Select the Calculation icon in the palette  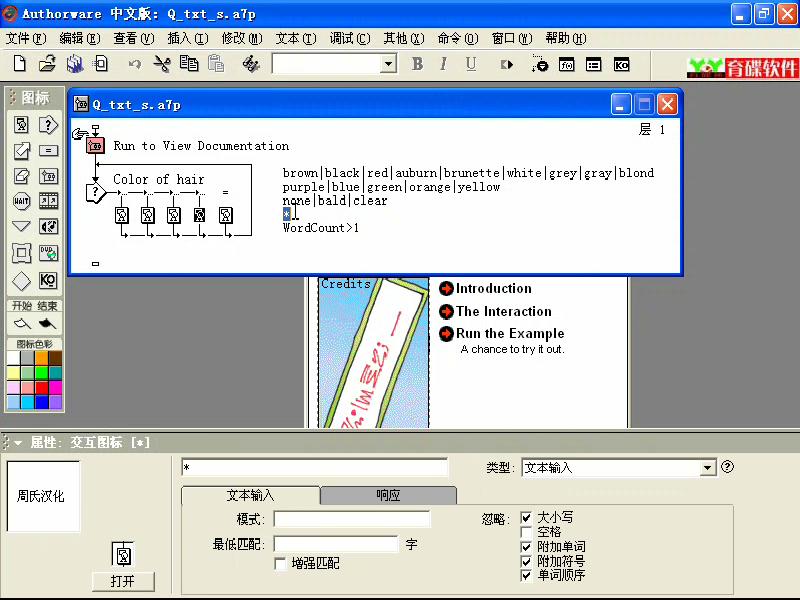pos(48,151)
